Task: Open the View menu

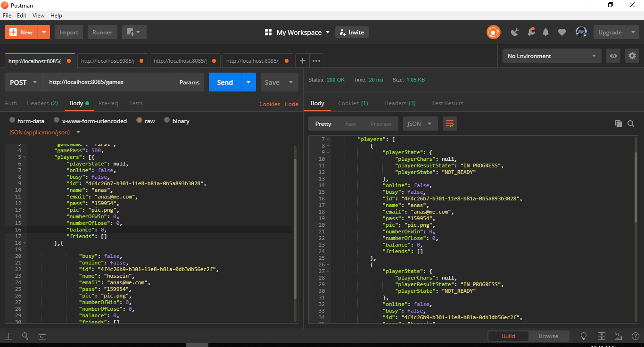Action: (39, 16)
